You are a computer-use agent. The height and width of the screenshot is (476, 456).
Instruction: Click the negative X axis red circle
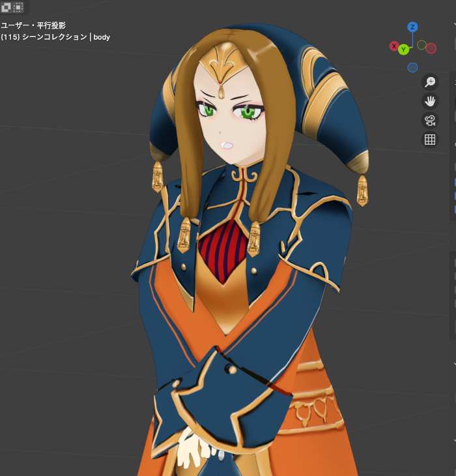point(431,48)
